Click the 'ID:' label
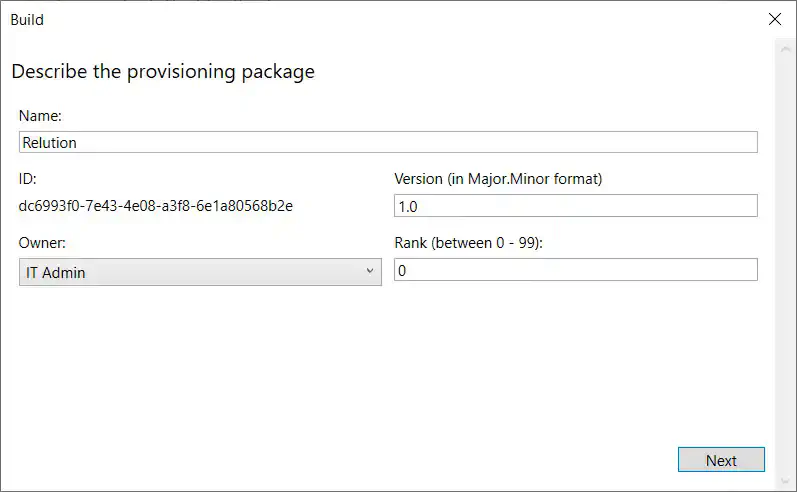 point(27,179)
